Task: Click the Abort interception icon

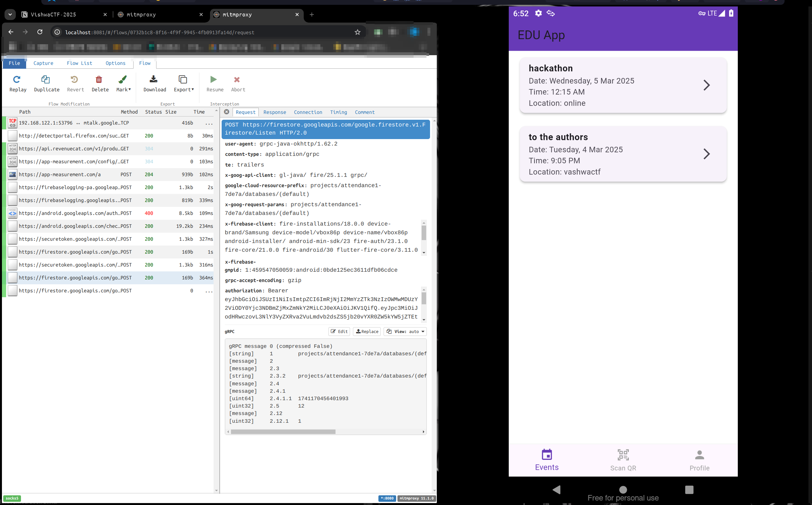Action: (x=237, y=79)
